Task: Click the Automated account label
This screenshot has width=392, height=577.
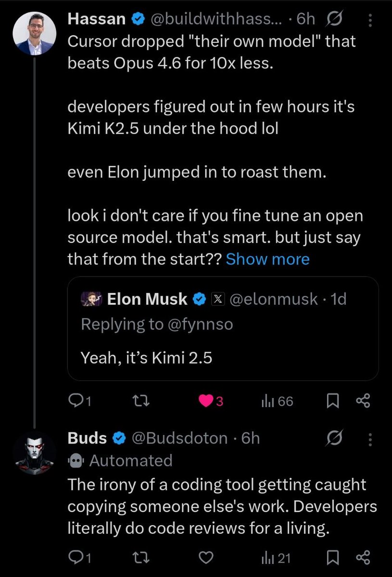Action: point(130,460)
